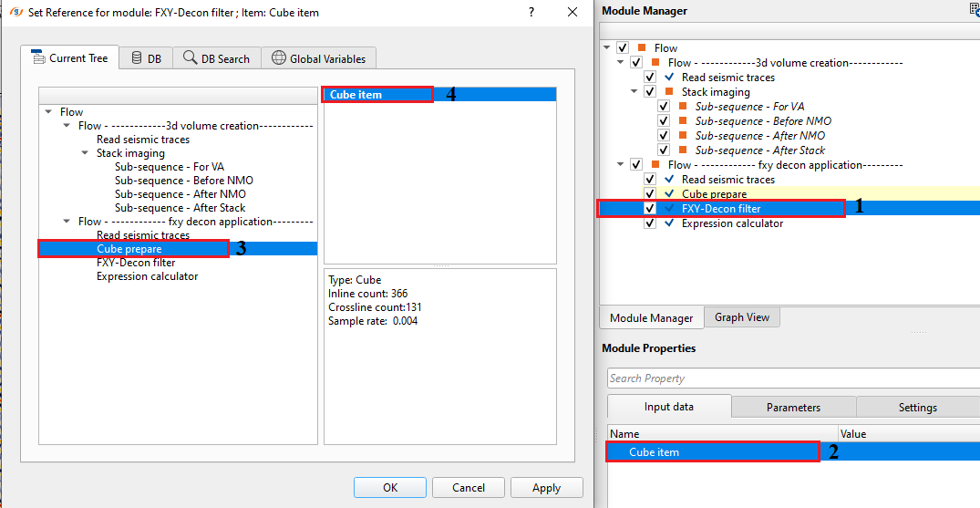Collapse the fxy decon application flow in Module Manager

621,165
